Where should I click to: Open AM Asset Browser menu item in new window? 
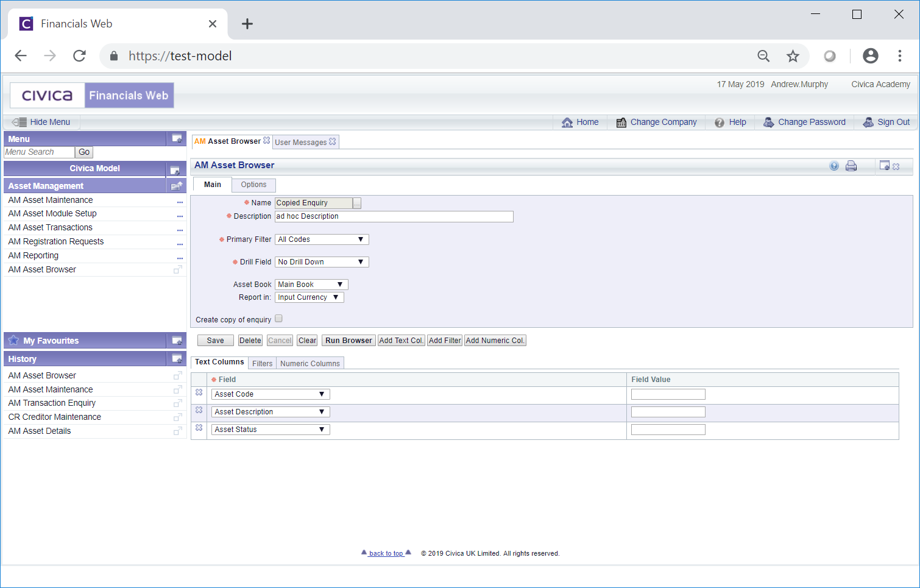coord(178,269)
